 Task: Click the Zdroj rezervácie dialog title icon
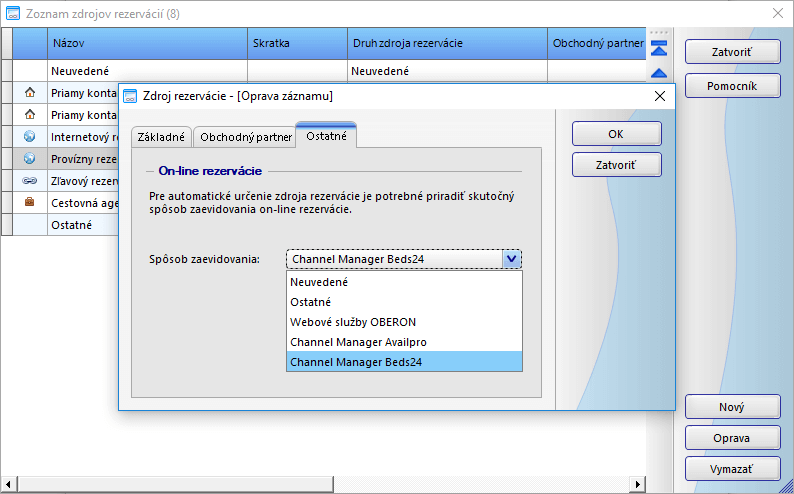pyautogui.click(x=130, y=96)
